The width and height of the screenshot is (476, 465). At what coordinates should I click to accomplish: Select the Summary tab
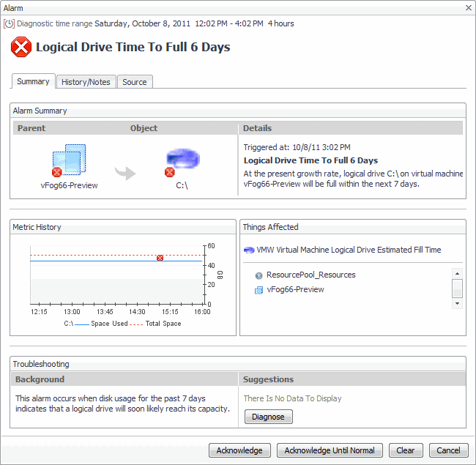[x=33, y=81]
